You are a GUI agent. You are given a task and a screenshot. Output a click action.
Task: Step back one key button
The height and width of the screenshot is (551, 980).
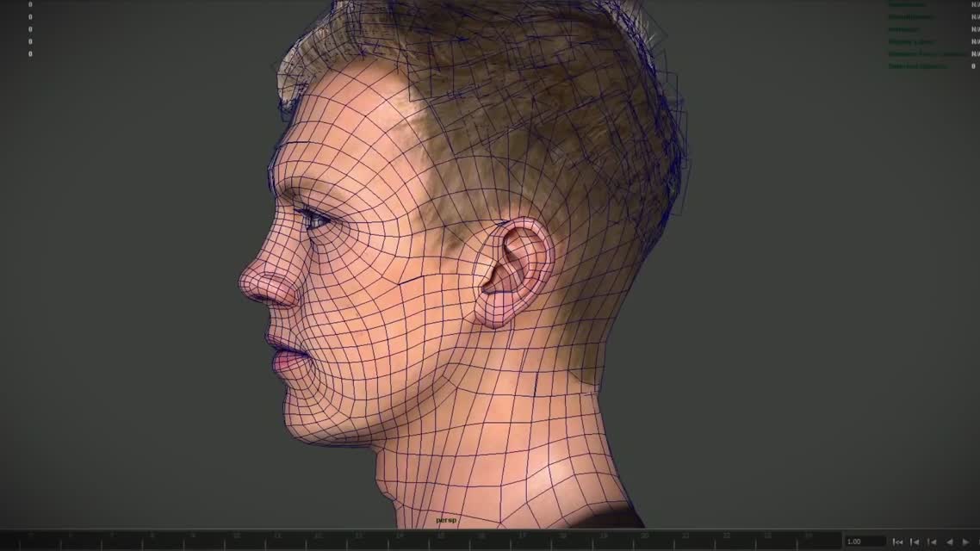click(932, 542)
